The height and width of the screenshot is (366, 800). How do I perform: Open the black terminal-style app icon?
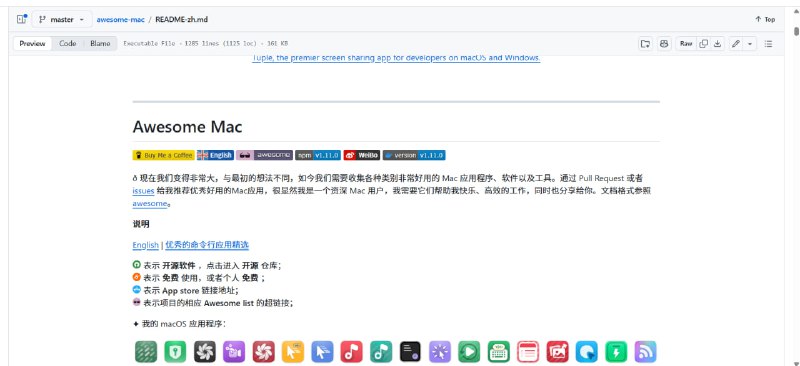[x=410, y=352]
